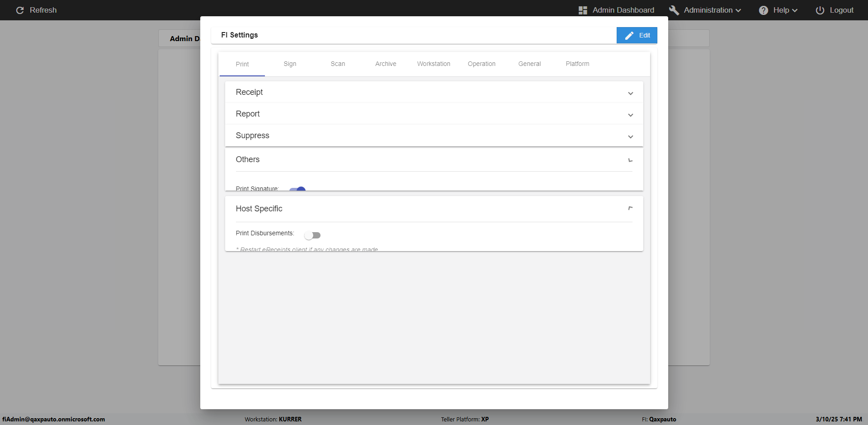Screen dimensions: 868x425
Task: Toggle the Print Signature switch
Action: coord(297,189)
